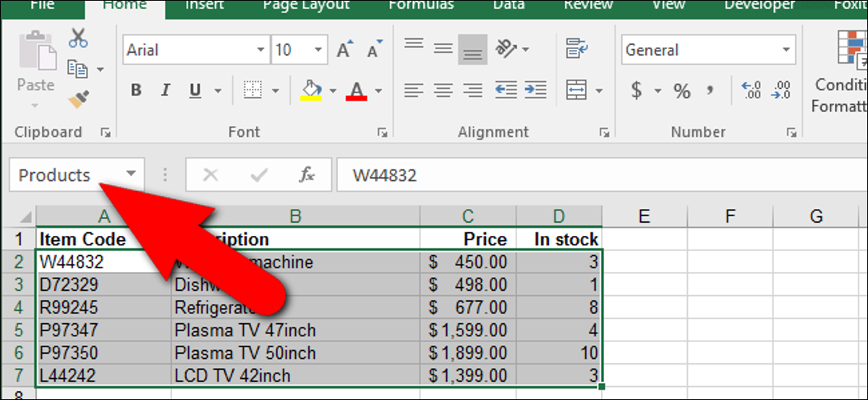Viewport: 868px width, 400px height.
Task: Apply Percent Style format
Action: tap(681, 91)
